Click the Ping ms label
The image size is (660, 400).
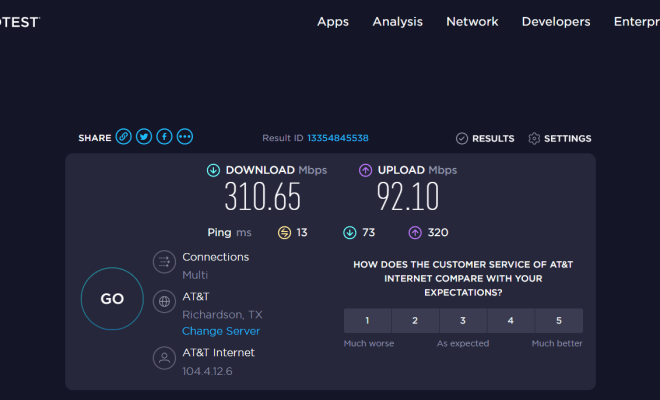229,232
